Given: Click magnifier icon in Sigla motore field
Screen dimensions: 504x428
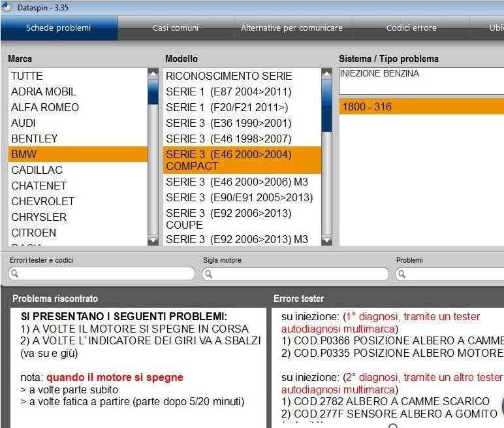Looking at the screenshot, I should pos(209,274).
